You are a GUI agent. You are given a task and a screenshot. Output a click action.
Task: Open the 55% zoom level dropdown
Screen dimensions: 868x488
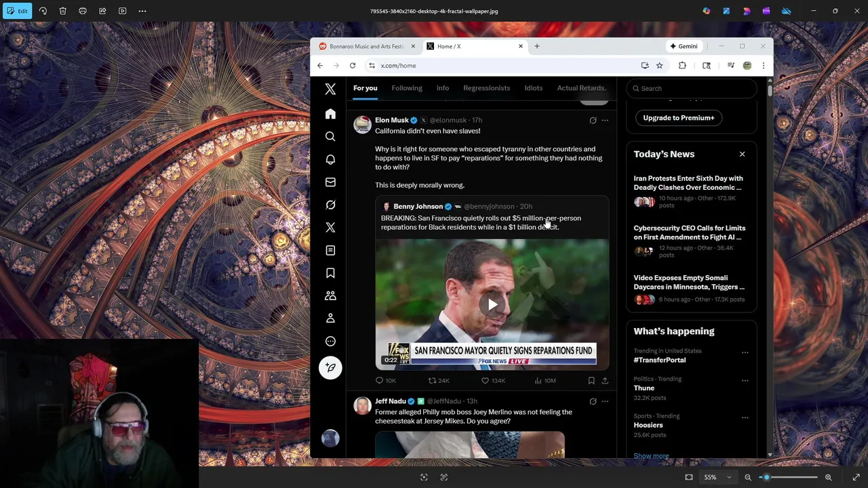tap(717, 477)
